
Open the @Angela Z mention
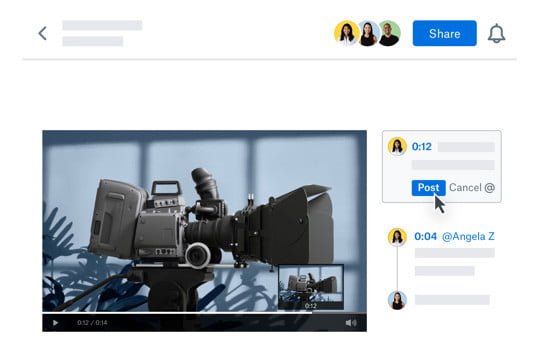tap(468, 237)
